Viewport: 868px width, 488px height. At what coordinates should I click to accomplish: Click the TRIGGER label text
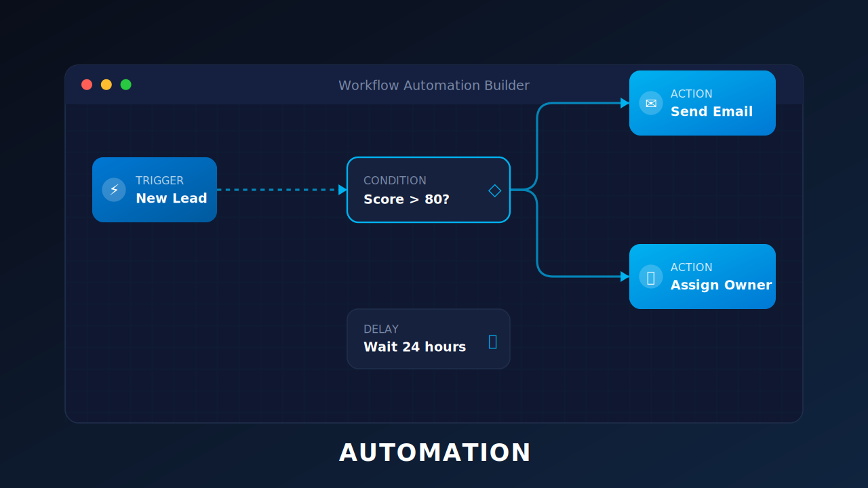pyautogui.click(x=159, y=181)
